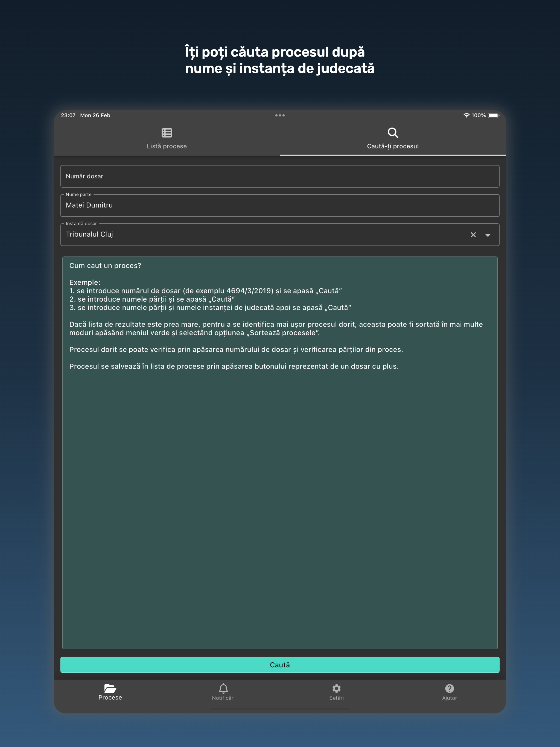The width and height of the screenshot is (560, 747).
Task: Tap the 100% battery percentage text
Action: click(478, 115)
